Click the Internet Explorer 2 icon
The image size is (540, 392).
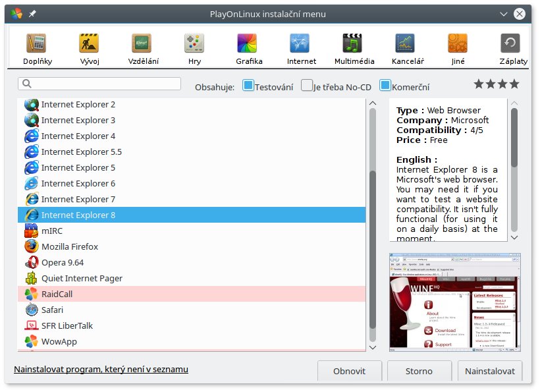[x=32, y=104]
